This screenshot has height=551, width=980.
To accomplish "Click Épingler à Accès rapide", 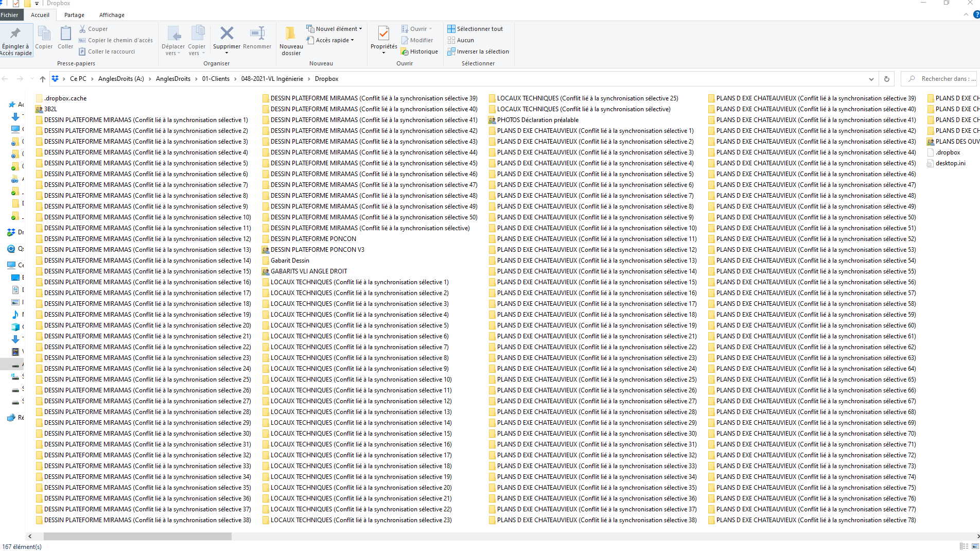I will 16,40.
